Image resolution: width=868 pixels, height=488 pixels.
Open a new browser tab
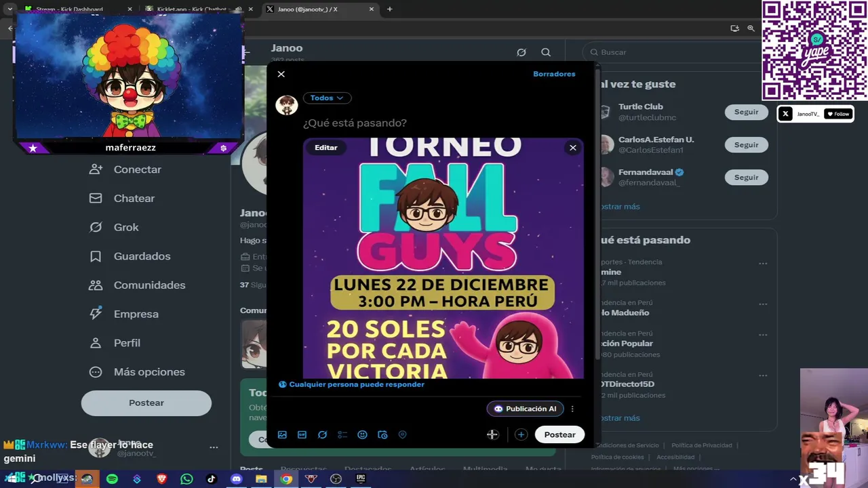tap(389, 9)
